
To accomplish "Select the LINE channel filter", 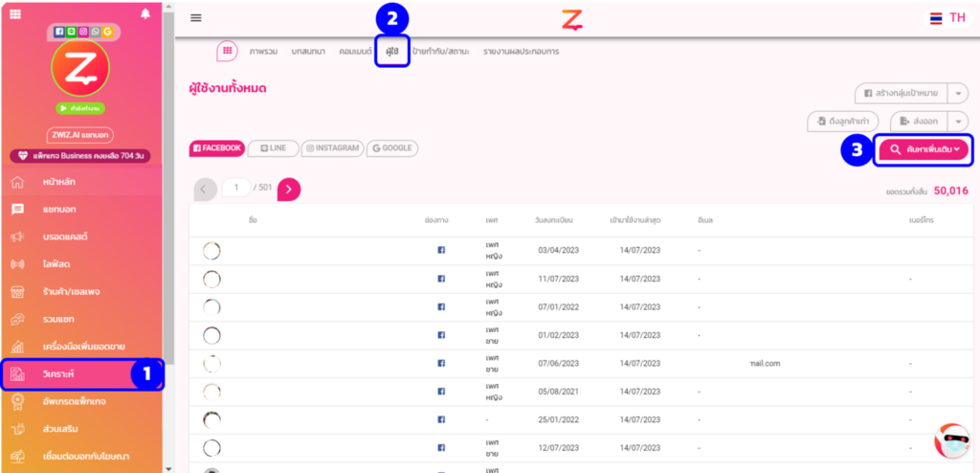I will point(273,148).
